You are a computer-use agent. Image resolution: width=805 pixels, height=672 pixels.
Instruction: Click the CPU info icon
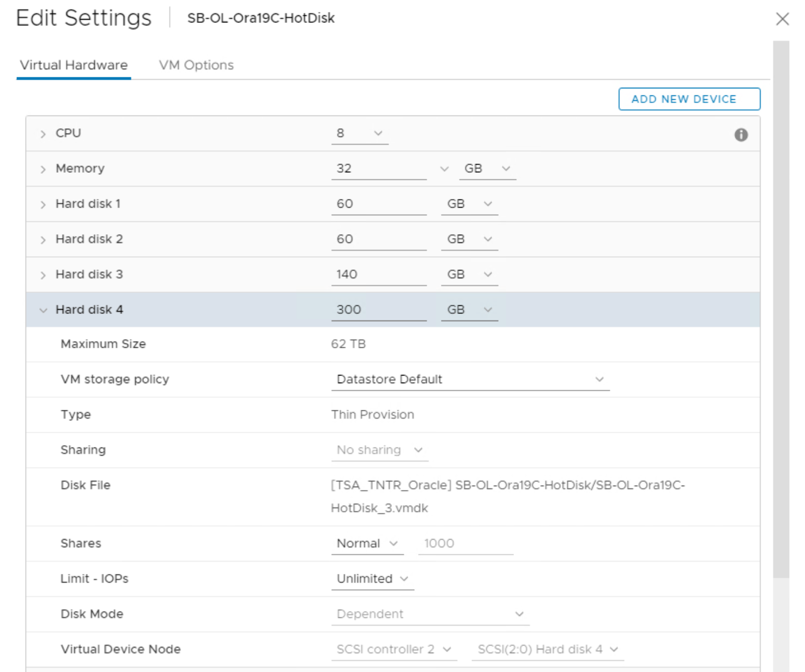coord(741,135)
